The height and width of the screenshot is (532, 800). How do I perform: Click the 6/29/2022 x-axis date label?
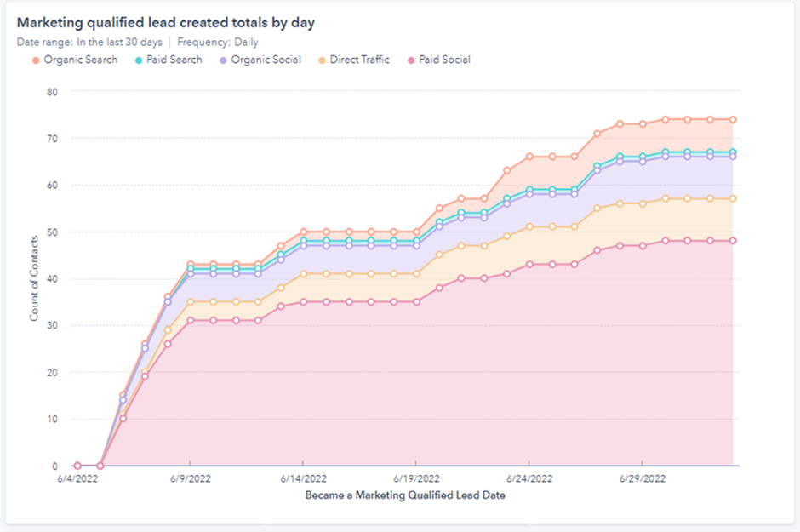click(x=643, y=479)
